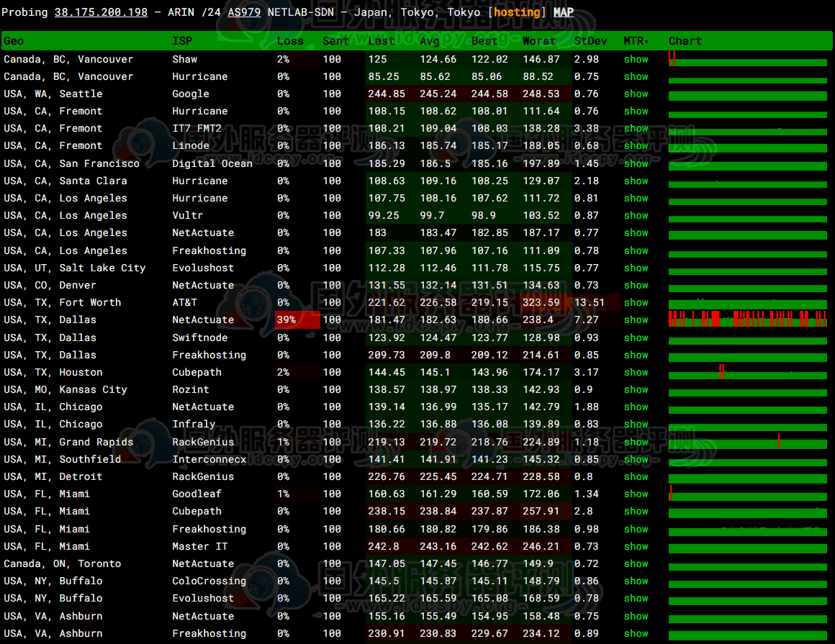
Task: Click show in the Goodleaf Miami row
Action: [636, 494]
